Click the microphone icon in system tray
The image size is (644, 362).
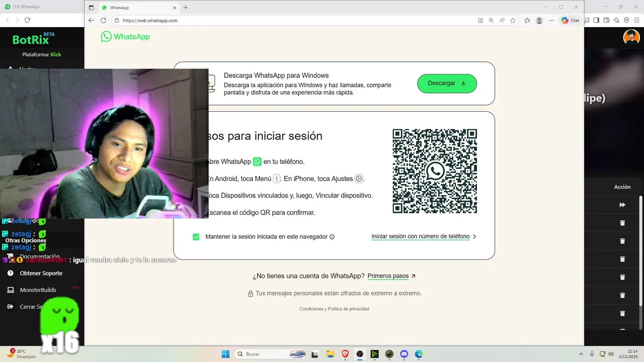pyautogui.click(x=592, y=354)
